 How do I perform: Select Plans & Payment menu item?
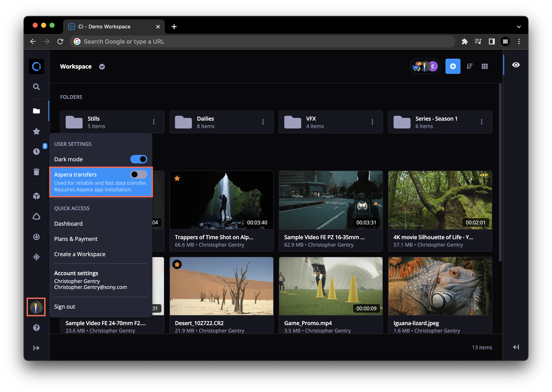[x=76, y=239]
